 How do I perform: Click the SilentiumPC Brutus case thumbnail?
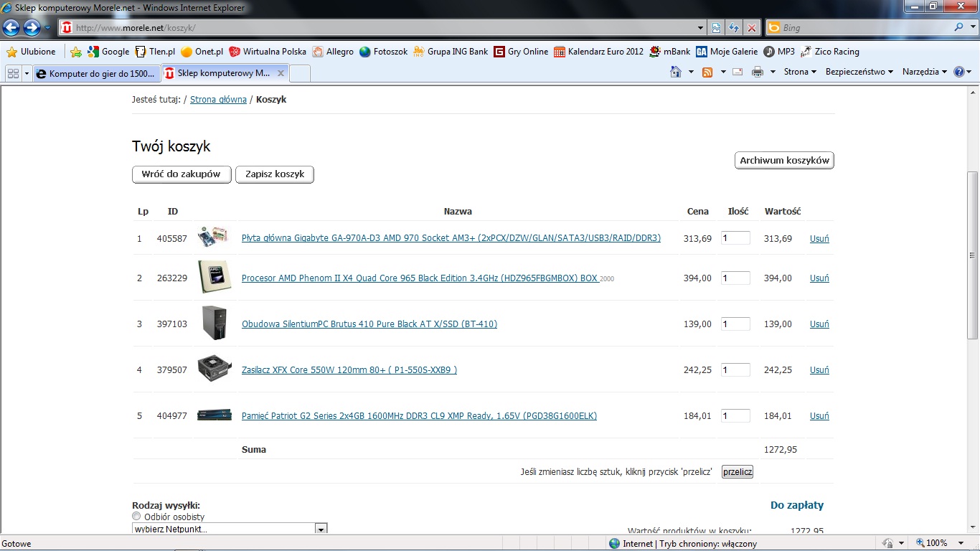(215, 323)
